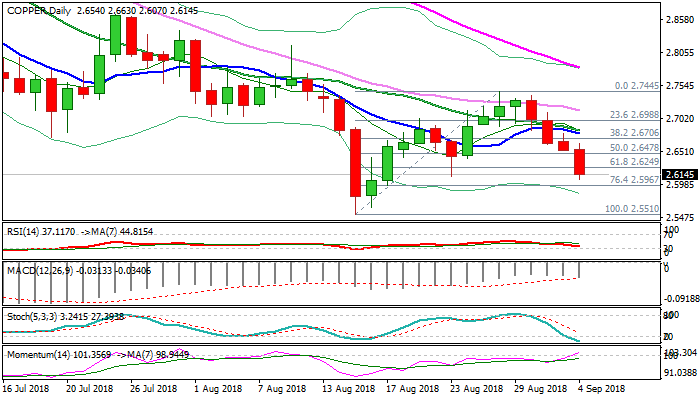The width and height of the screenshot is (700, 400).
Task: Click the COPPER,Daily chart title
Action: click(x=37, y=8)
